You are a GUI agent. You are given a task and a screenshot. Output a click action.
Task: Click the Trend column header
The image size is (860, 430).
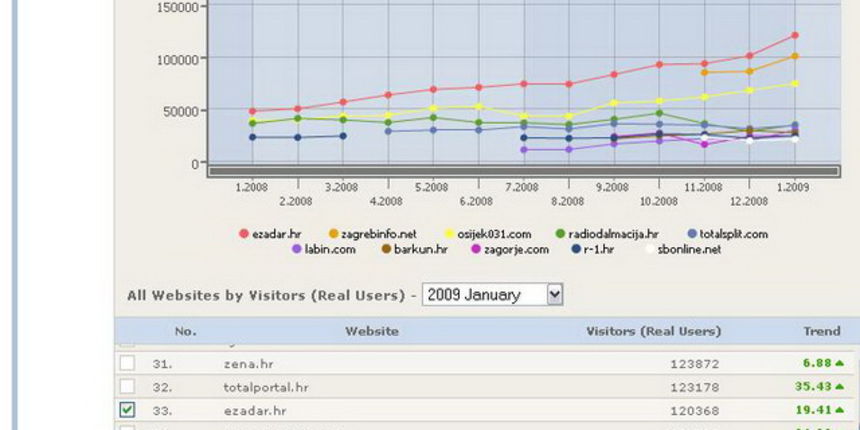[822, 331]
